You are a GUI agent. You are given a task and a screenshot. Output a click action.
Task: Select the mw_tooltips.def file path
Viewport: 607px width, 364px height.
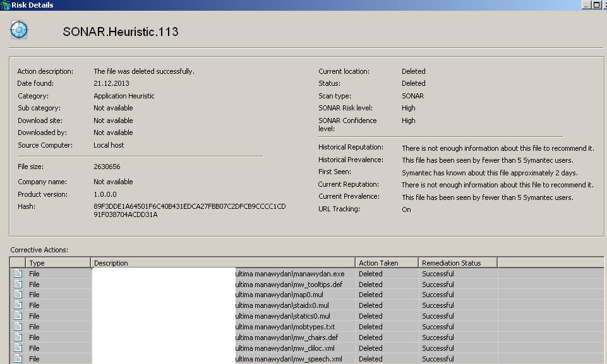(289, 285)
